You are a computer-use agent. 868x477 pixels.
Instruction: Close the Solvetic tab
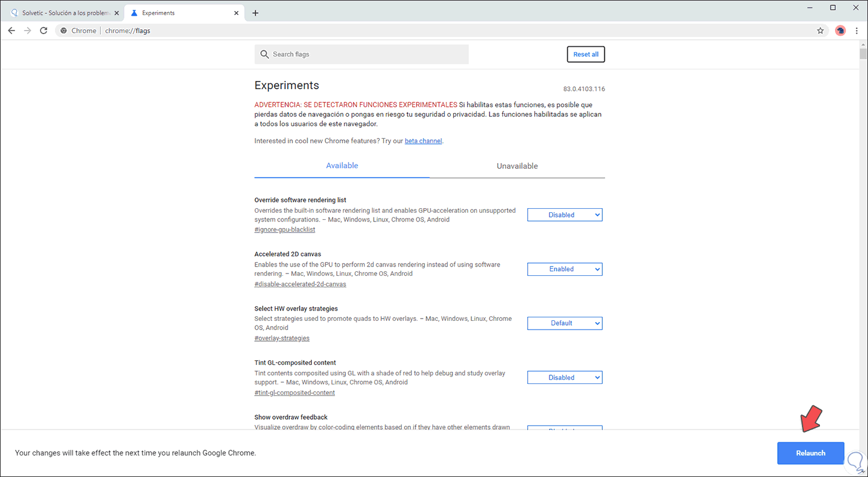[116, 13]
